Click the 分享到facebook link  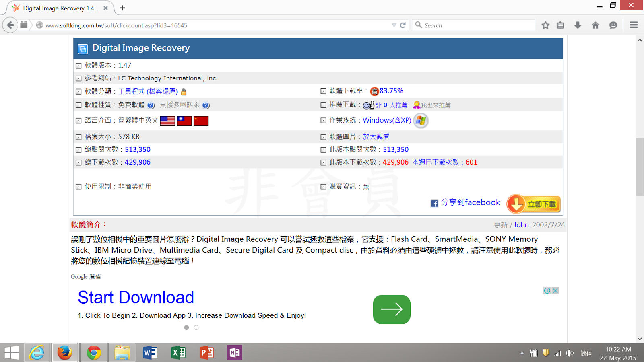tap(471, 202)
